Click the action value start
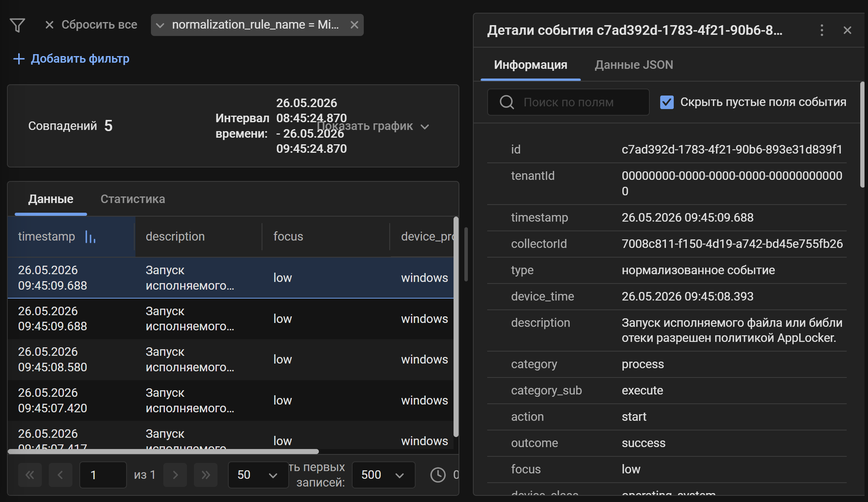Image resolution: width=868 pixels, height=502 pixels. [634, 417]
